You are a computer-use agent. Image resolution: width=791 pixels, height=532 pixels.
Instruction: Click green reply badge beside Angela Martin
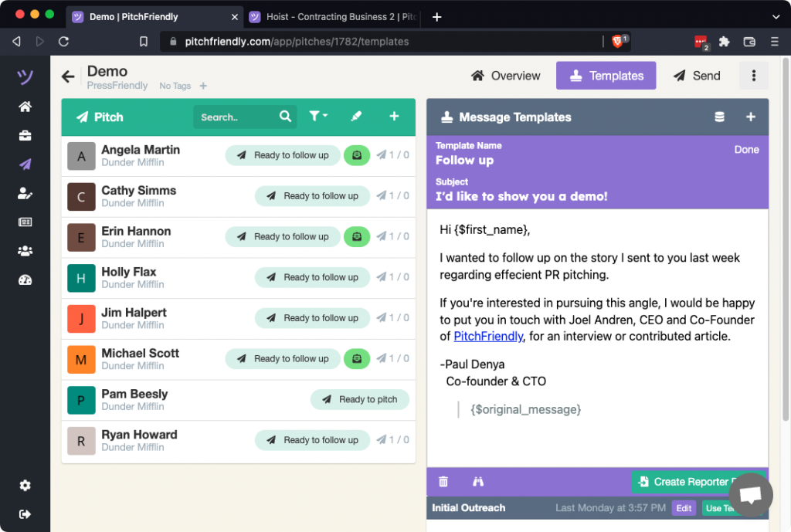(357, 155)
